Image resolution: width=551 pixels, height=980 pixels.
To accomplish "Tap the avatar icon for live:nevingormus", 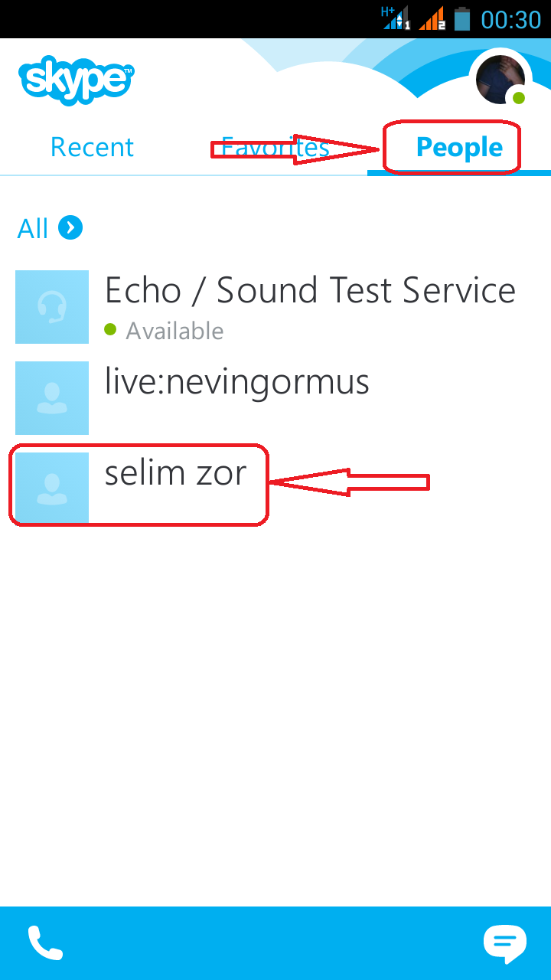I will (51, 398).
